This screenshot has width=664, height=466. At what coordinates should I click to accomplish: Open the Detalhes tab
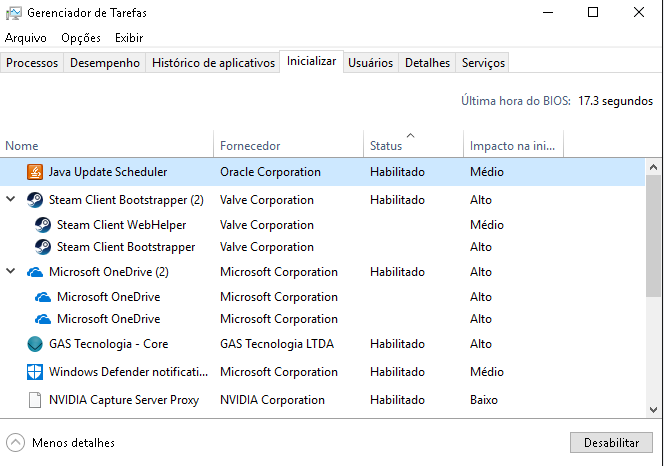point(427,63)
